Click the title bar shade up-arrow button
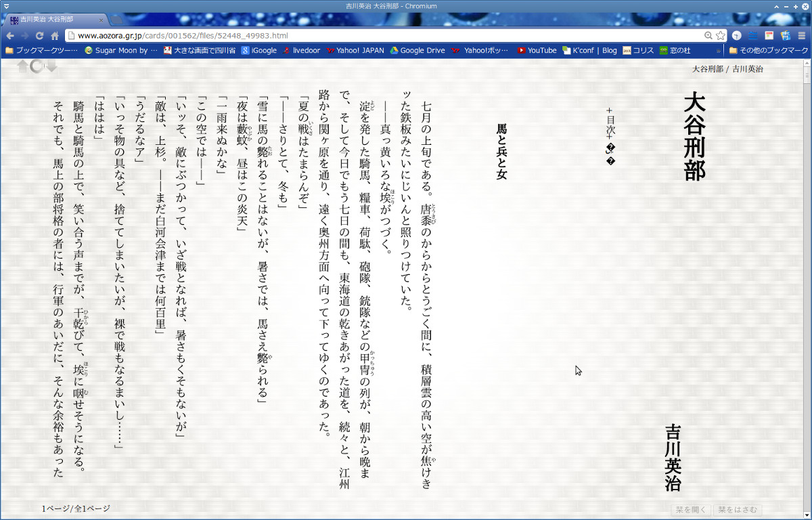This screenshot has height=520, width=812. click(775, 5)
